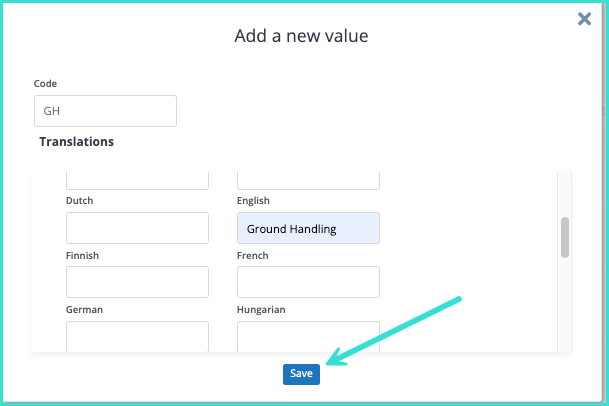
Task: Click the Finnish translation text box
Action: click(x=137, y=282)
